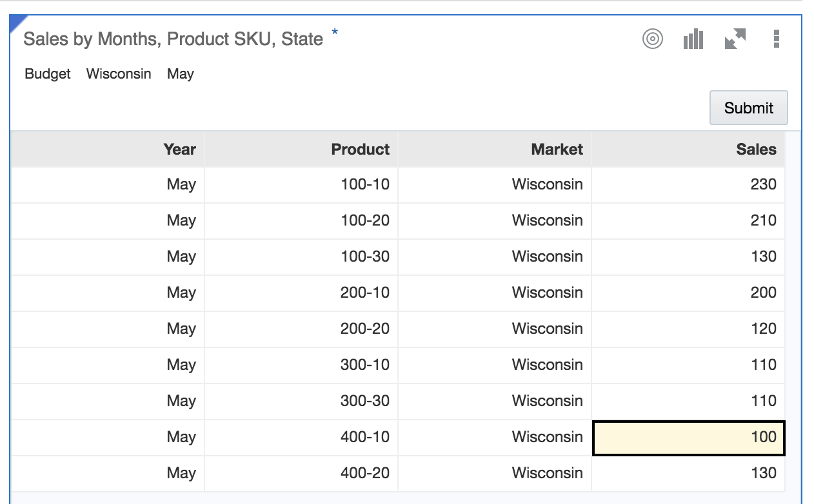
Task: Open the bar chart view icon
Action: (693, 39)
